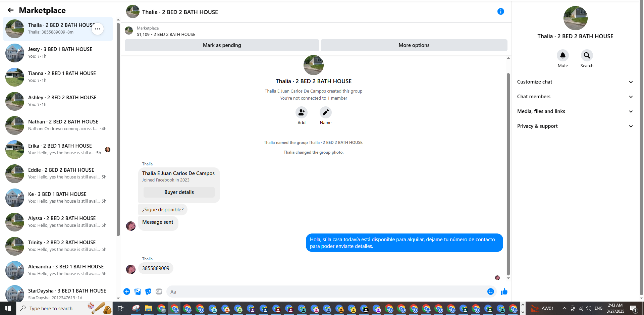Screen dimensions: 644x315
Task: Open more actions with the blue plus icon
Action: (127, 292)
